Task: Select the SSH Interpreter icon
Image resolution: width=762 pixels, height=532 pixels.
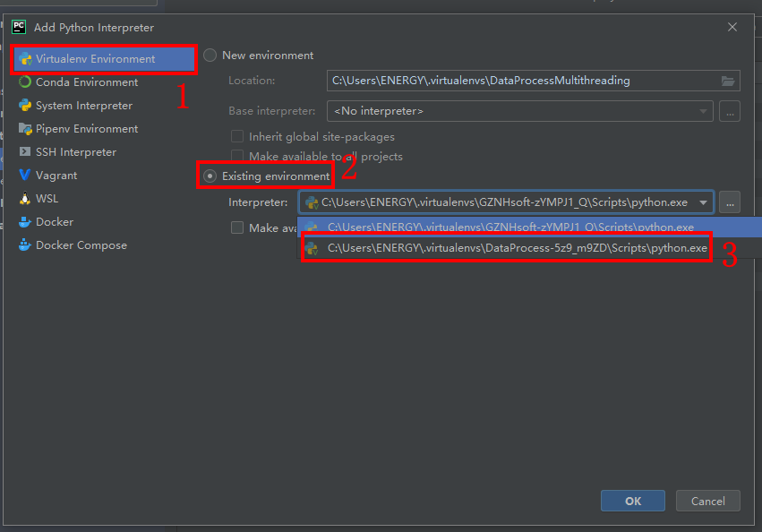Action: (24, 151)
